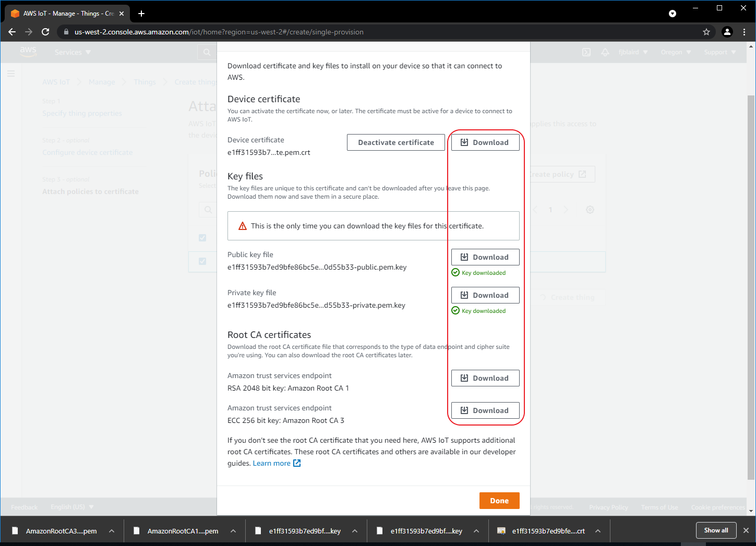Close the downloads bar
Screen dimensions: 756x546
746,530
